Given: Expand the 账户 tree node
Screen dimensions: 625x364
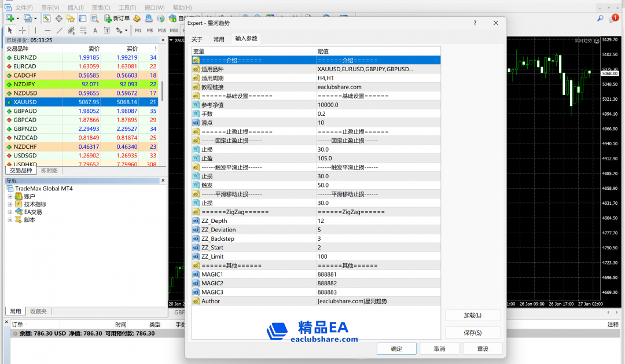Looking at the screenshot, I should (x=10, y=197).
